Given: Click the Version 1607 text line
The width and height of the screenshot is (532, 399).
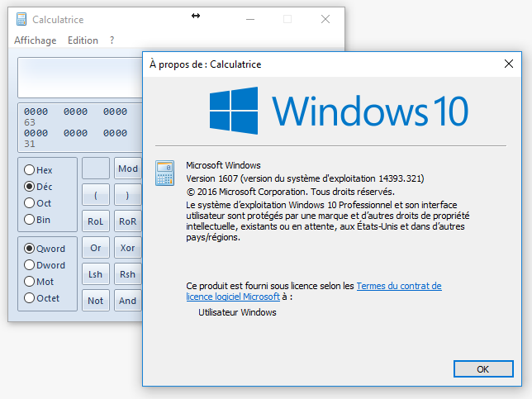Looking at the screenshot, I should 305,178.
